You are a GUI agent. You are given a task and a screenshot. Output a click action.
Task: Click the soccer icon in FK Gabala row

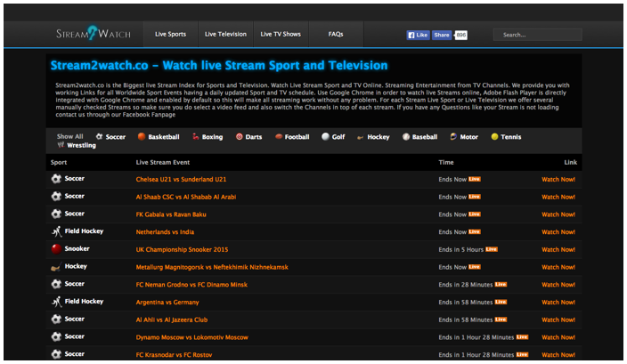[x=56, y=214]
